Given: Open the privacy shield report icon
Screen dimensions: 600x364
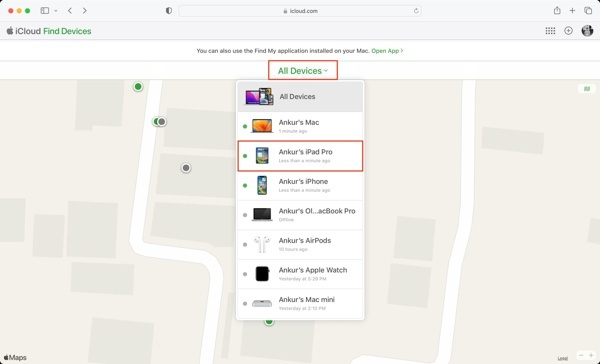Looking at the screenshot, I should (x=169, y=11).
